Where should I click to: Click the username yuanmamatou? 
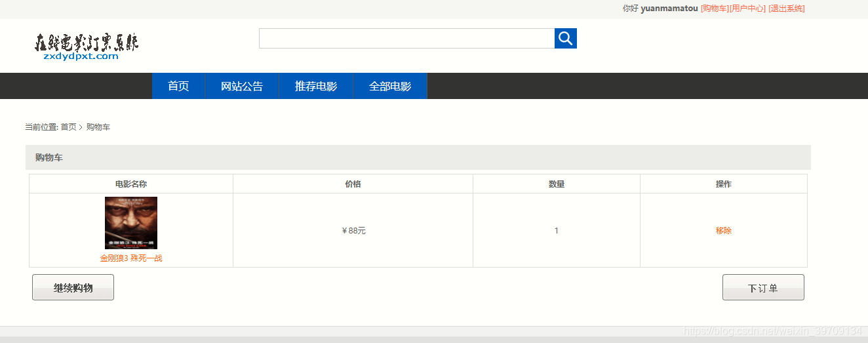coord(669,9)
